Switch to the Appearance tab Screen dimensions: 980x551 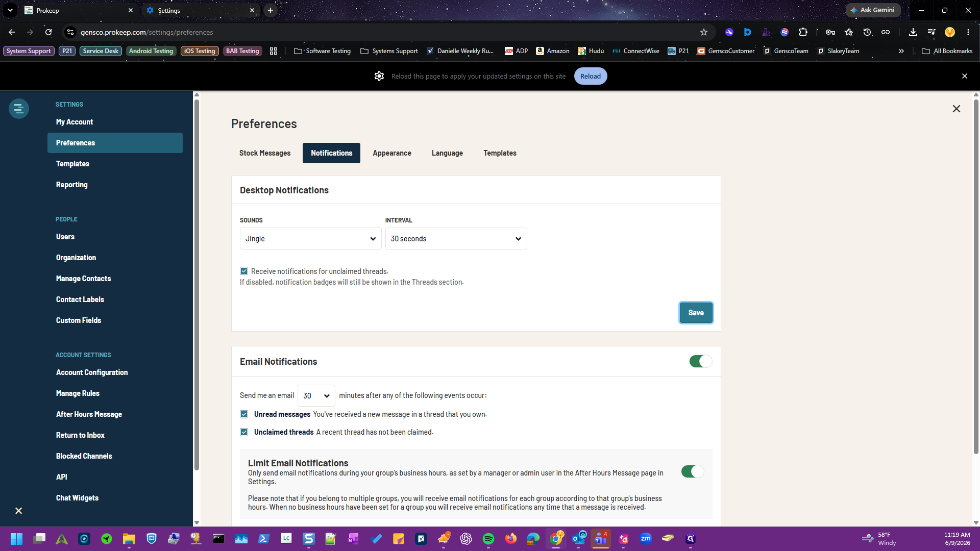tap(391, 153)
